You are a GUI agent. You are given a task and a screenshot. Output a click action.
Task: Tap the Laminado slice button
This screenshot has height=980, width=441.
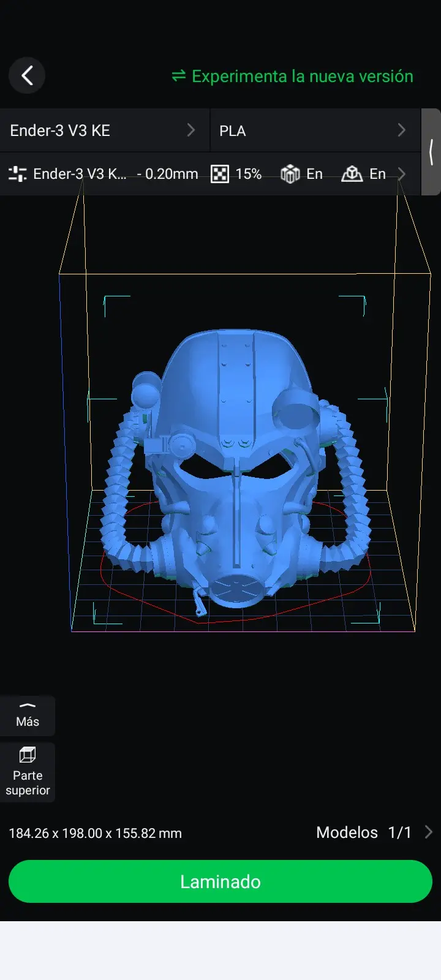221,881
